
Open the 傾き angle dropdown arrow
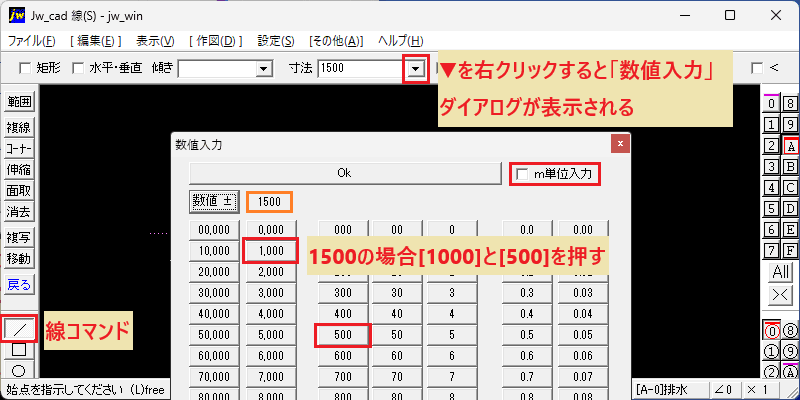(x=263, y=69)
